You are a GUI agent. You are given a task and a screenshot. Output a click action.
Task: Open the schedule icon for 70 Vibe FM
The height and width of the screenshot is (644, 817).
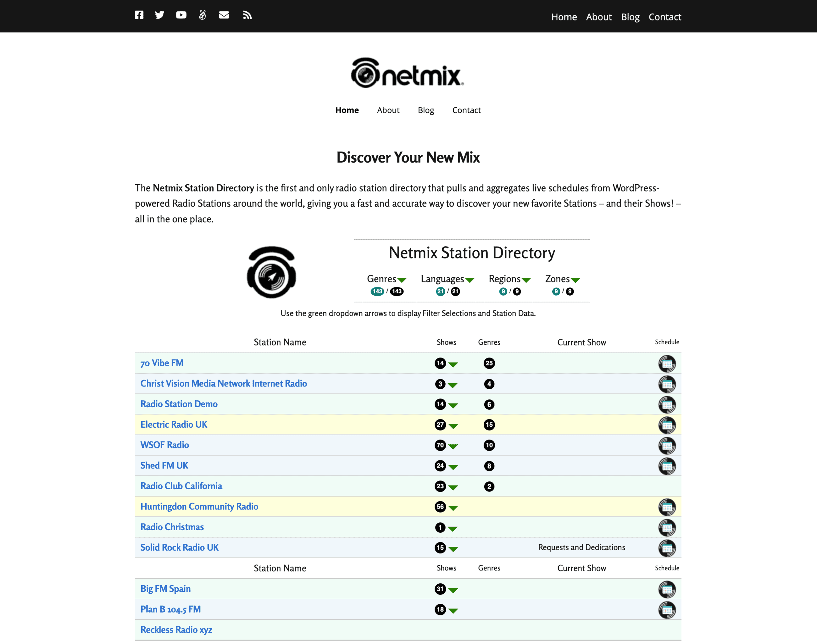coord(667,363)
